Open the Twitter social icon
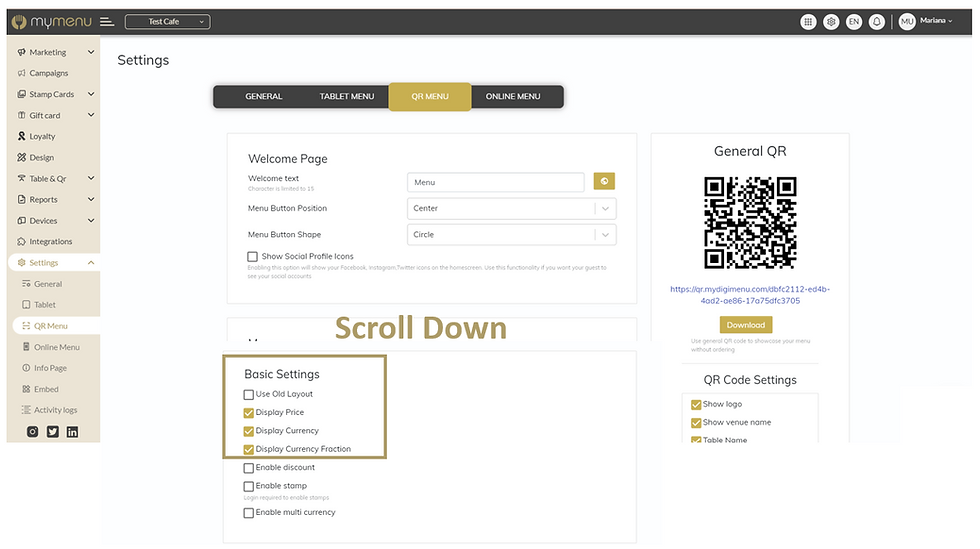This screenshot has width=980, height=549. point(52,431)
